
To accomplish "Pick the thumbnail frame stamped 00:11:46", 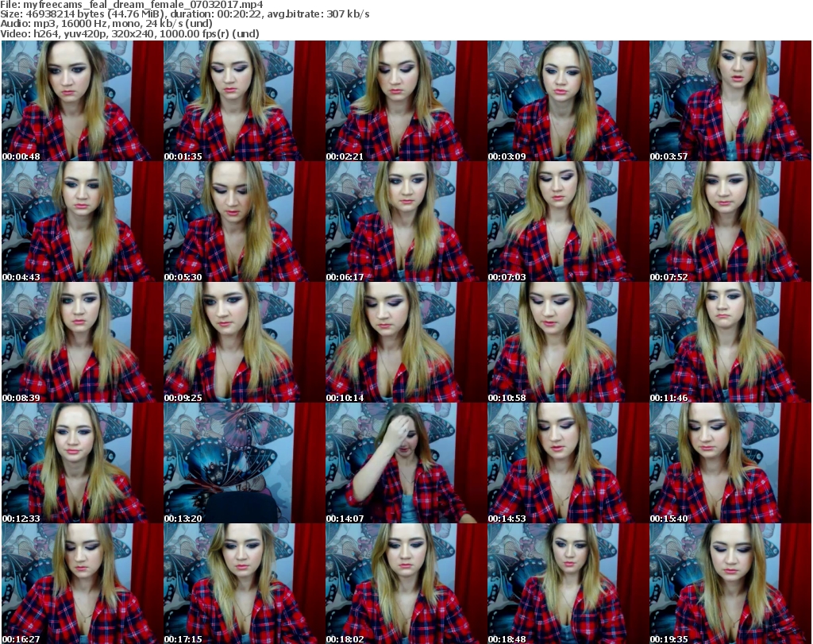I will tap(730, 342).
